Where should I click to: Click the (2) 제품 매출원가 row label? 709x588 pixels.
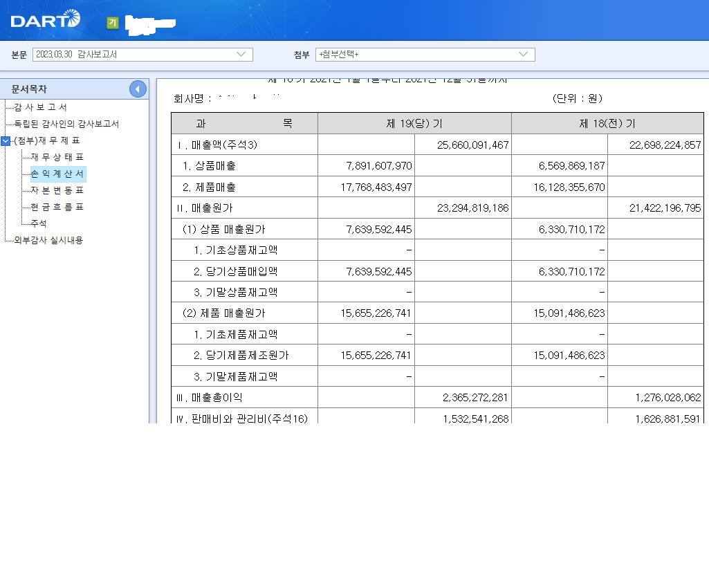point(224,313)
